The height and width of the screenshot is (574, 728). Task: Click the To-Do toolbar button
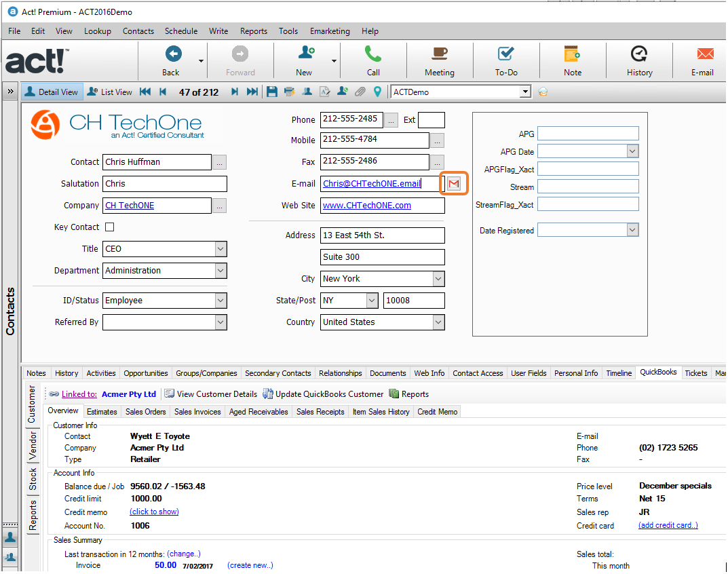point(505,61)
